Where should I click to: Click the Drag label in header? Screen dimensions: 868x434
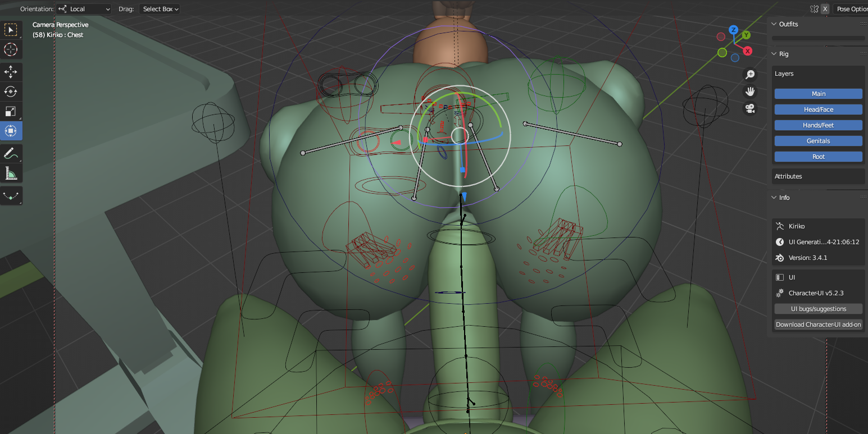(x=126, y=9)
